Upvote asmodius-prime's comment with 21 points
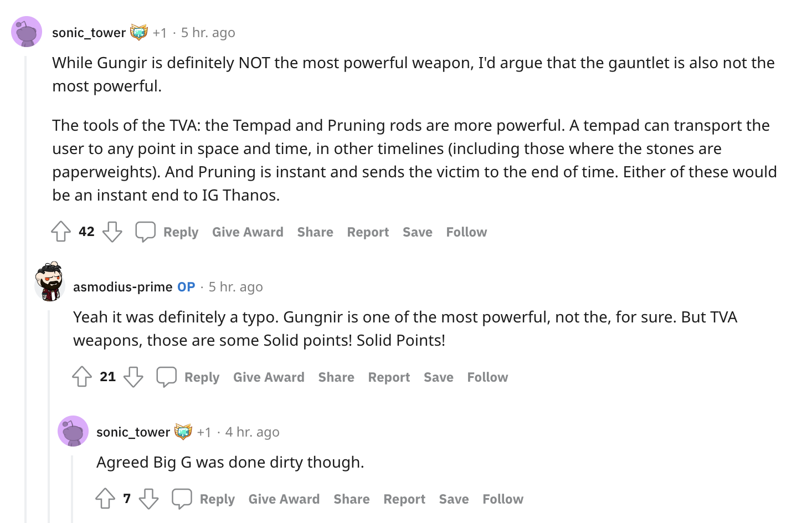812x523 pixels. tap(82, 377)
